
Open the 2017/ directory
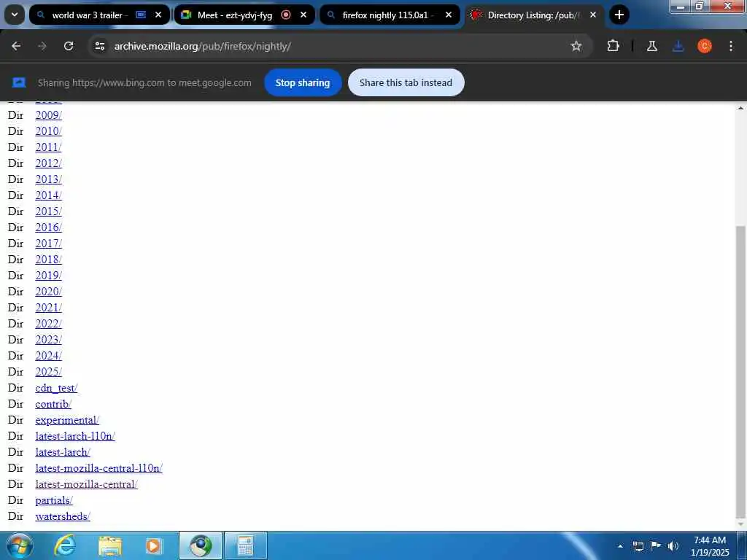pos(49,244)
